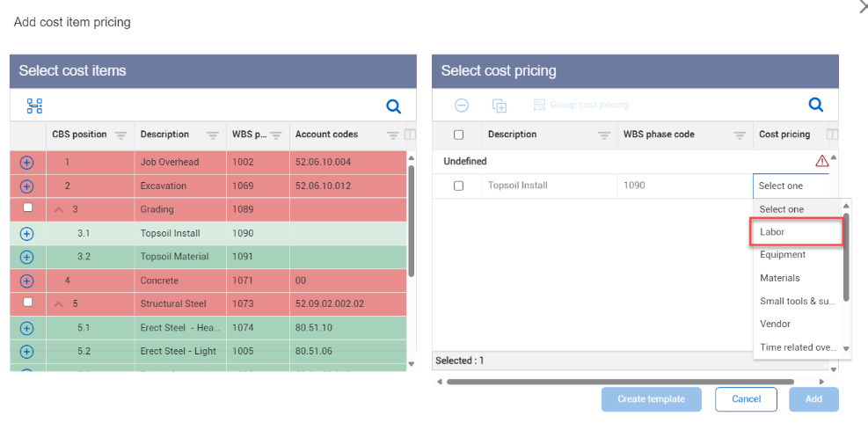Click the hierarchy tree icon in Select cost items
Screen dimensions: 868x423
click(x=34, y=106)
